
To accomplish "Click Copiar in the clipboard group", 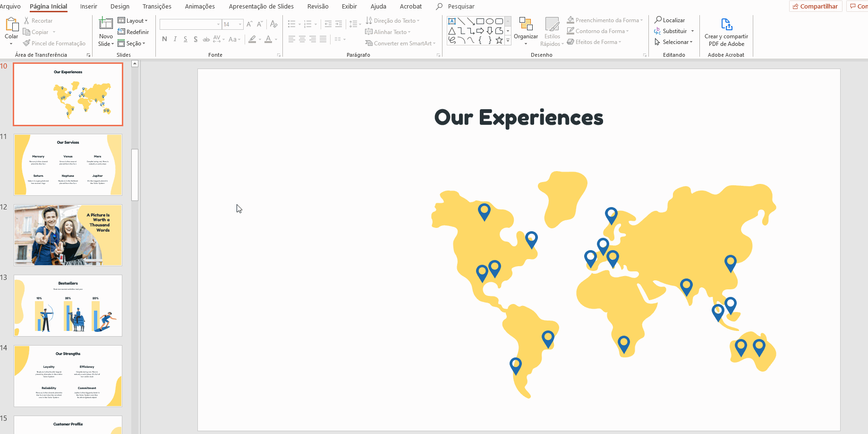I will [39, 32].
